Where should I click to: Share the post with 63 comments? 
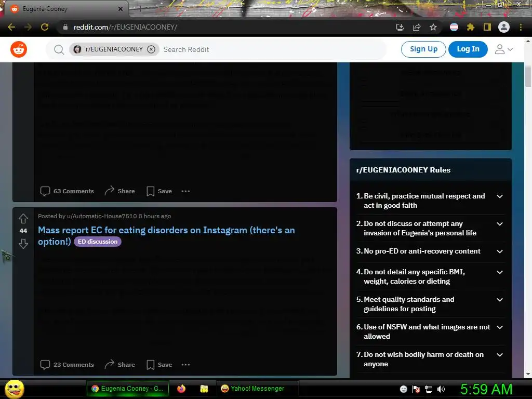click(120, 191)
